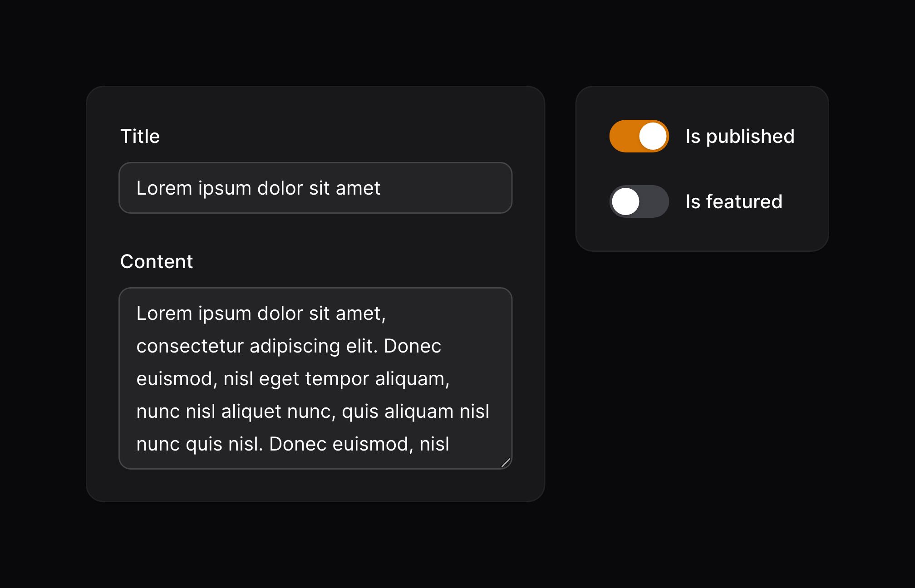
Task: Click the "Title" field label
Action: tap(140, 136)
